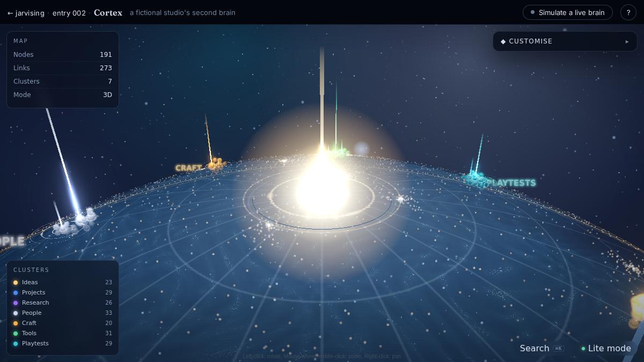Click the Mode row in the Map panel

[x=63, y=95]
